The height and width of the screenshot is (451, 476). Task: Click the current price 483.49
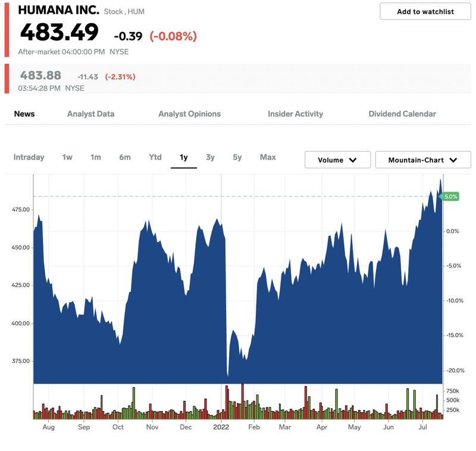point(59,32)
